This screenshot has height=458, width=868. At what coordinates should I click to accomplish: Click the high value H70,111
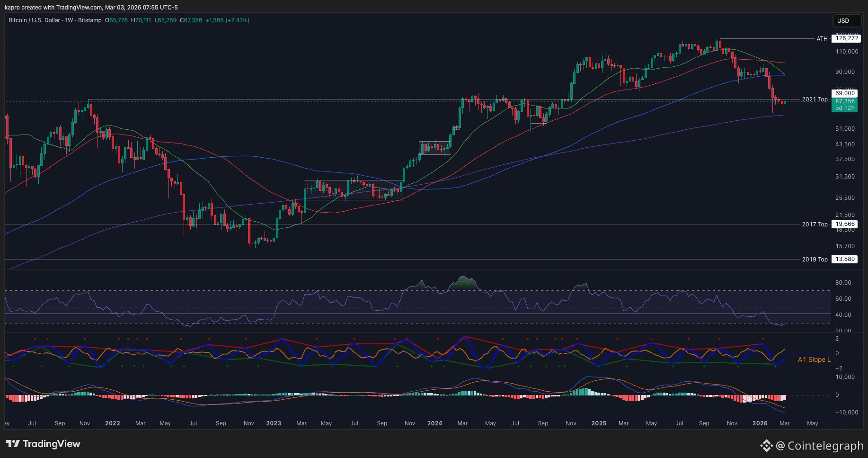click(141, 20)
